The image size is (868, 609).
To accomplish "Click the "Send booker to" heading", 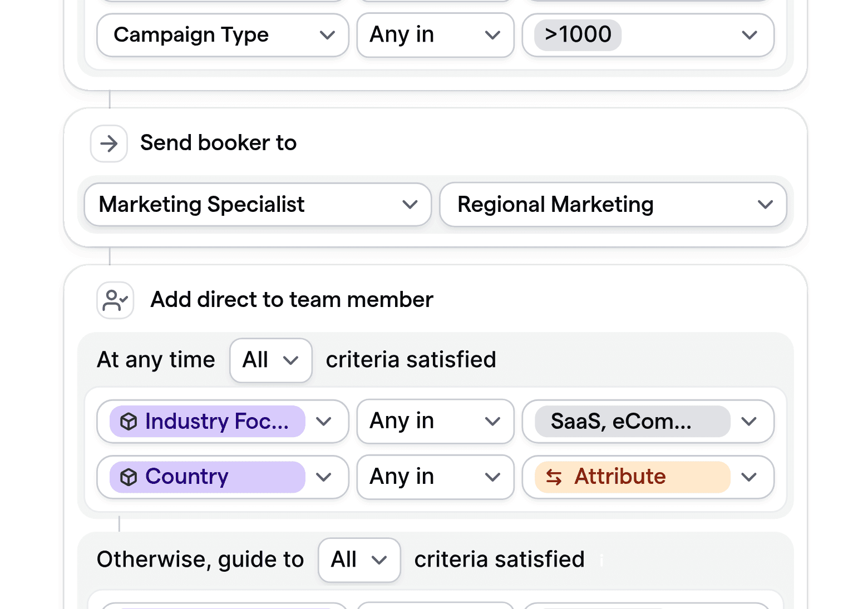I will click(x=218, y=143).
